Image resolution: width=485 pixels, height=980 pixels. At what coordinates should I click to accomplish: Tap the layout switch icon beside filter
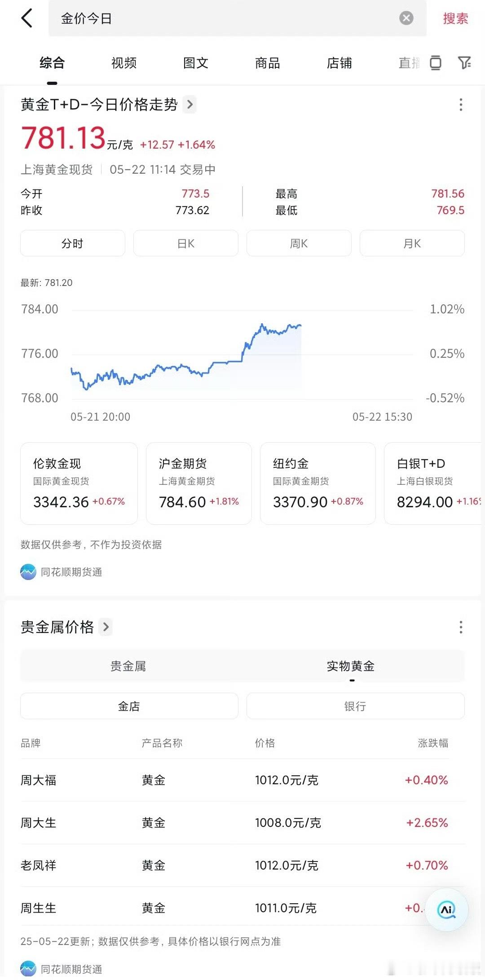pyautogui.click(x=435, y=63)
